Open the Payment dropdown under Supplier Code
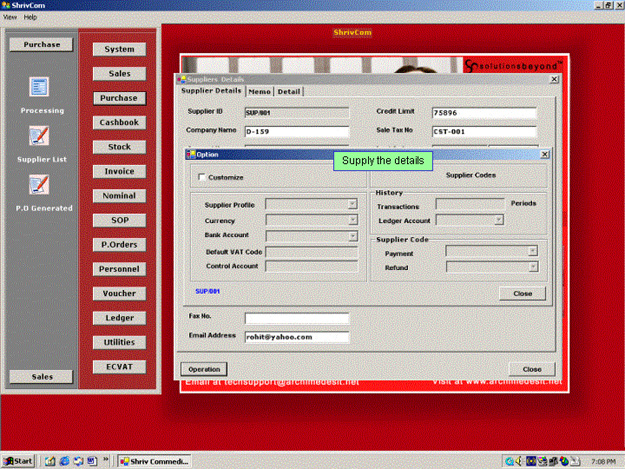 pos(533,251)
